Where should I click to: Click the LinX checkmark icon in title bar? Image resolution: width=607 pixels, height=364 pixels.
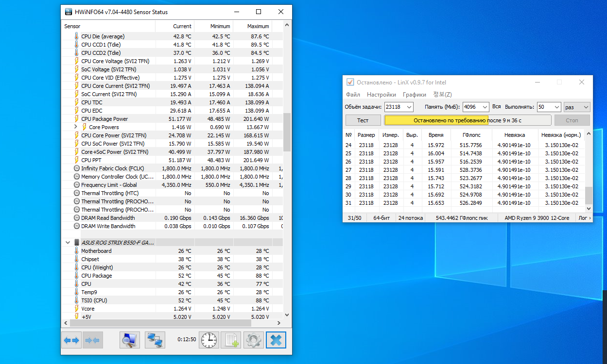(350, 82)
